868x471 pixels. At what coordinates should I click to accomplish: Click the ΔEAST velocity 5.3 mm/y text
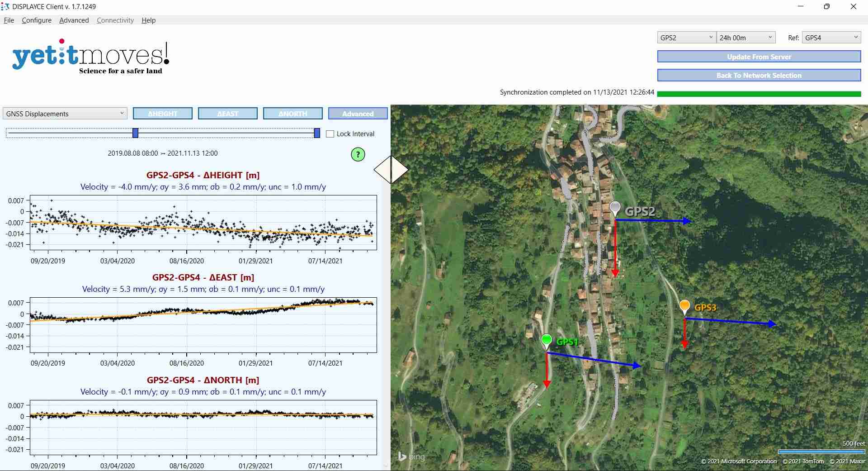coord(203,289)
